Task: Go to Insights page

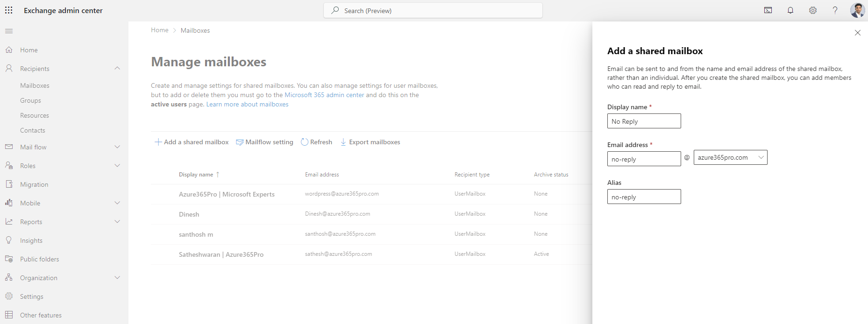Action: pyautogui.click(x=31, y=240)
